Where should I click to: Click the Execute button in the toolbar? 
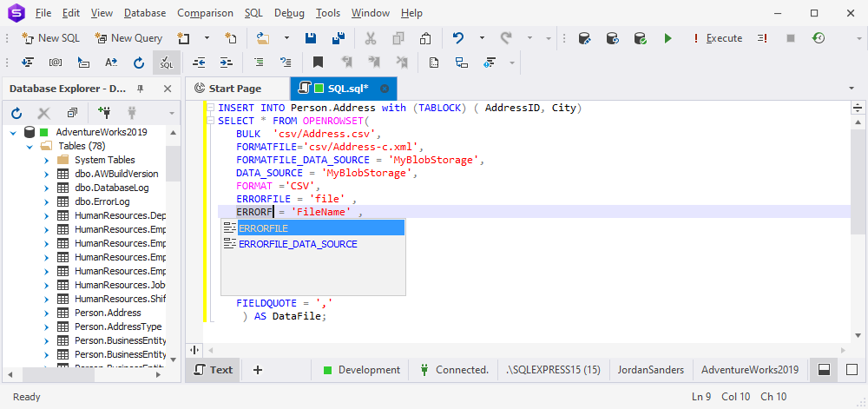coord(718,38)
